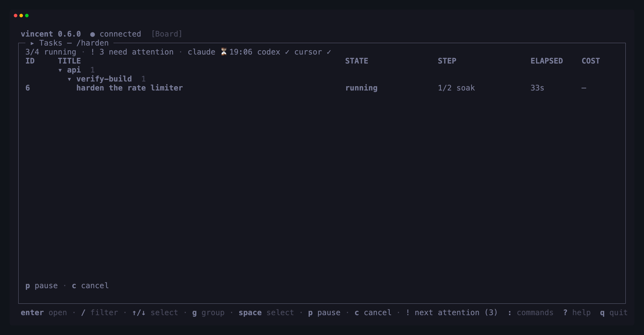Click 'p pause' in the bottom bar
Image resolution: width=644 pixels, height=335 pixels.
(324, 313)
